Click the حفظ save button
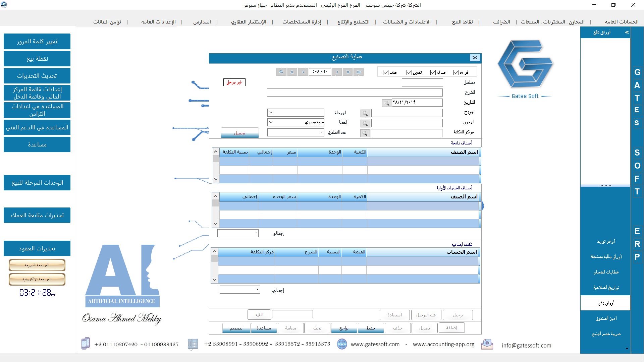 (x=371, y=328)
